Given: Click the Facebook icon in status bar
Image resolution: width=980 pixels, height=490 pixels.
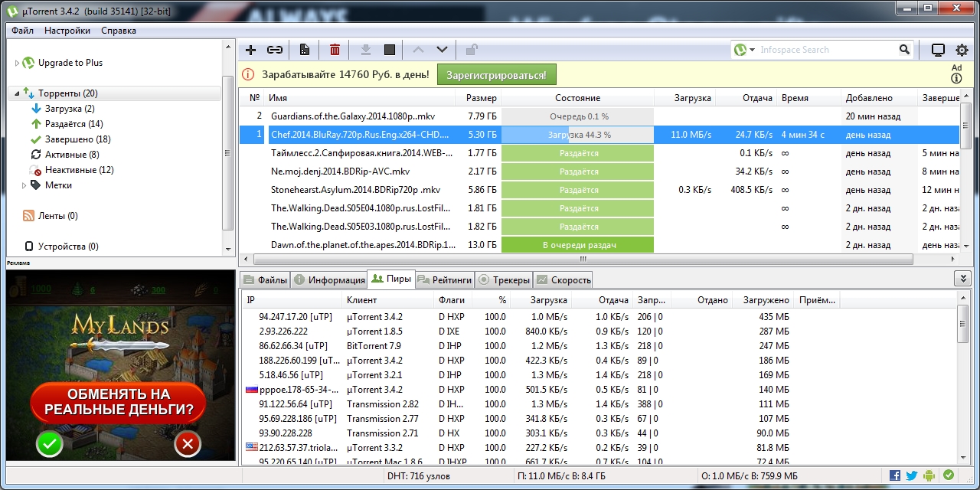Looking at the screenshot, I should [895, 475].
